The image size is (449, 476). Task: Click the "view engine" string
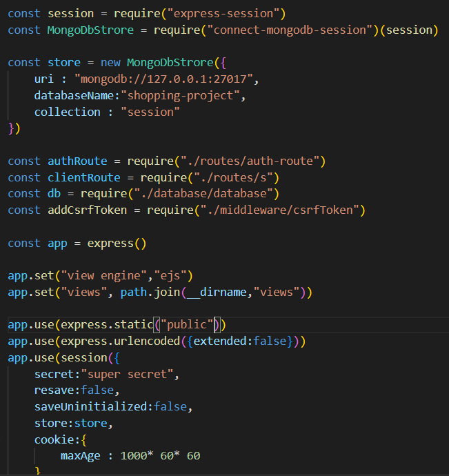(104, 276)
